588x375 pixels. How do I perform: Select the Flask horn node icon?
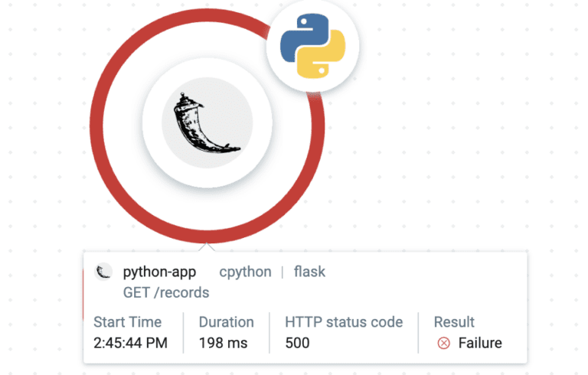point(207,123)
